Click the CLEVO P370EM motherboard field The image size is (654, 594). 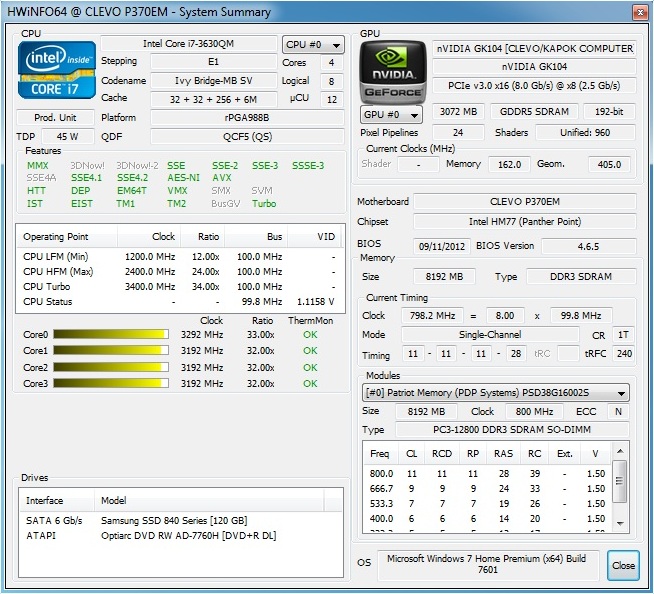point(525,201)
